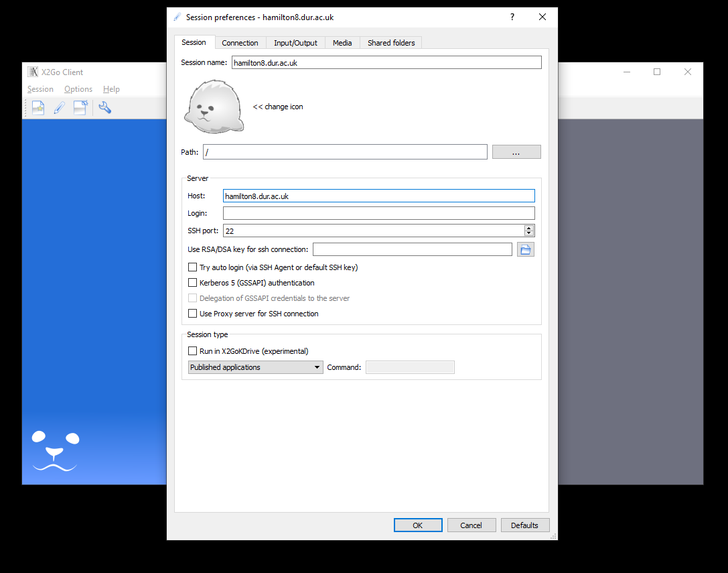This screenshot has width=728, height=573.
Task: Click the Path input field
Action: click(345, 152)
